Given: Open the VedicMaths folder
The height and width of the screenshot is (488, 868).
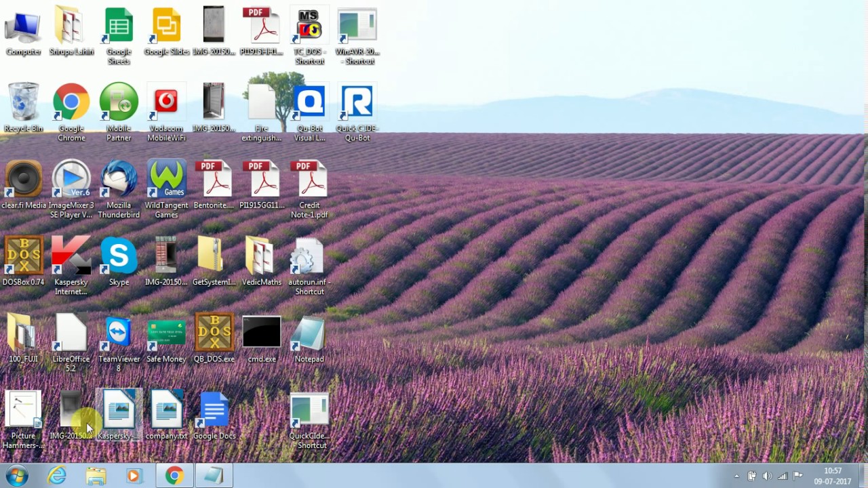Looking at the screenshot, I should [262, 262].
